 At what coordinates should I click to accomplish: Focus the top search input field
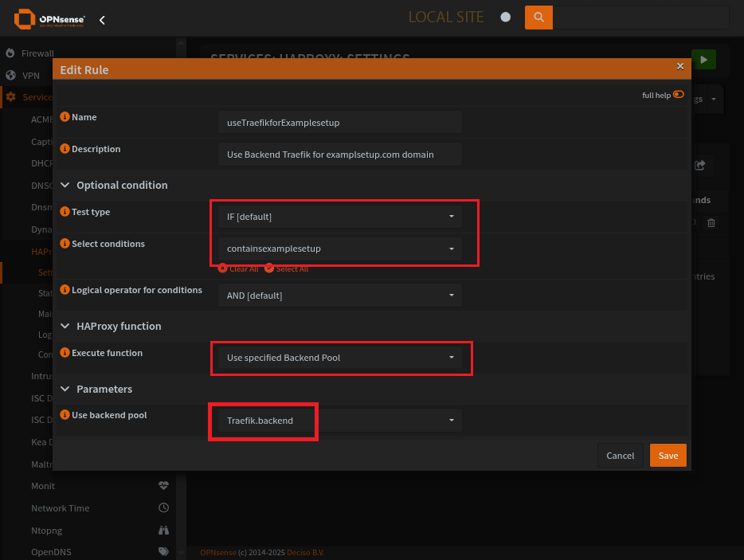tap(641, 18)
